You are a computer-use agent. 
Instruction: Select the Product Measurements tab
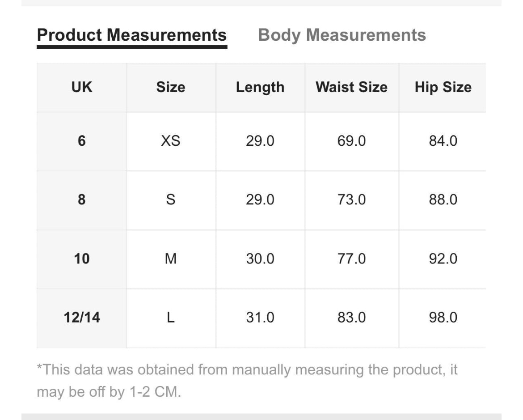(x=132, y=35)
